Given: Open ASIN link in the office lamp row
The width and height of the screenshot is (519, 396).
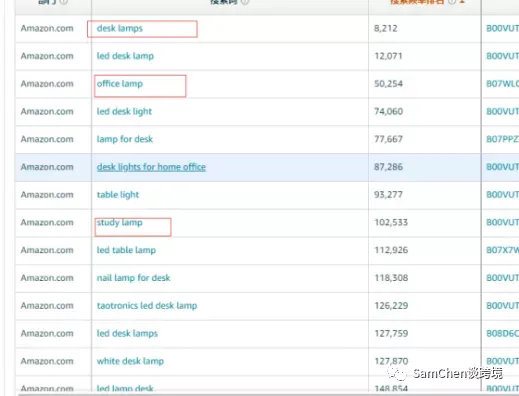Looking at the screenshot, I should [502, 84].
